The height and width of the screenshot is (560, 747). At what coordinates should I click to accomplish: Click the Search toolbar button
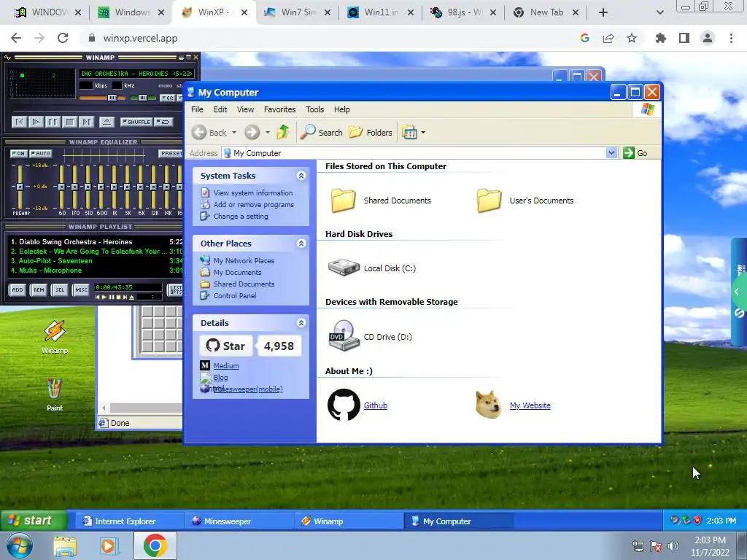click(x=322, y=133)
